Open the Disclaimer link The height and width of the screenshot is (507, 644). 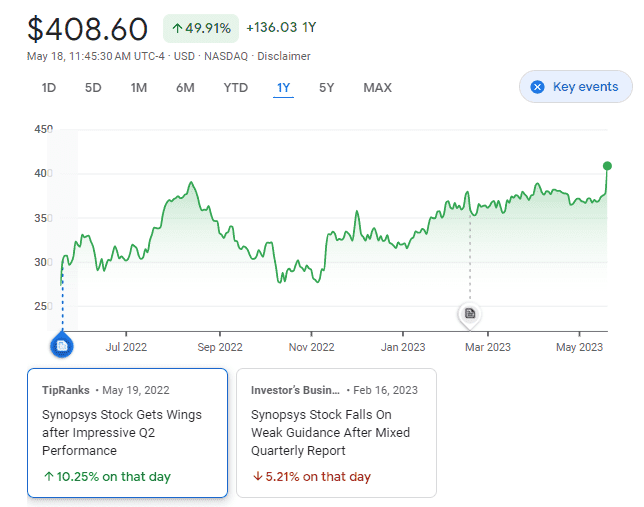pyautogui.click(x=284, y=56)
